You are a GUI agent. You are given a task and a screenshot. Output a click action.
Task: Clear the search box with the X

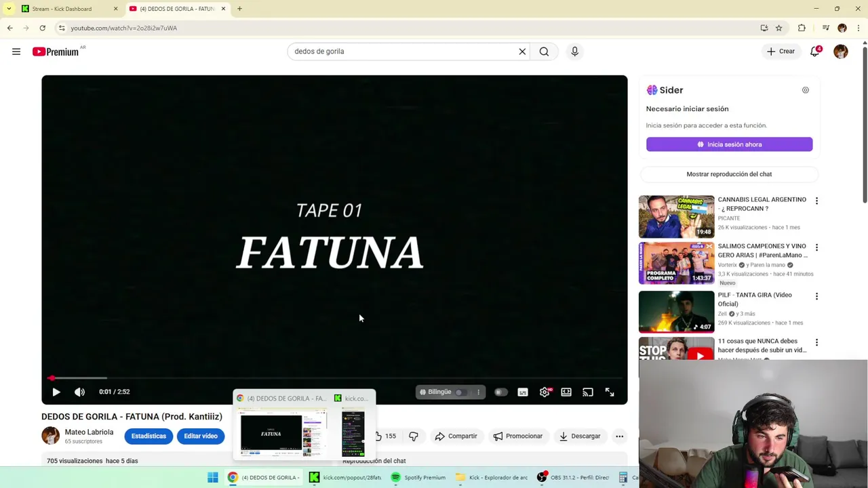click(522, 52)
